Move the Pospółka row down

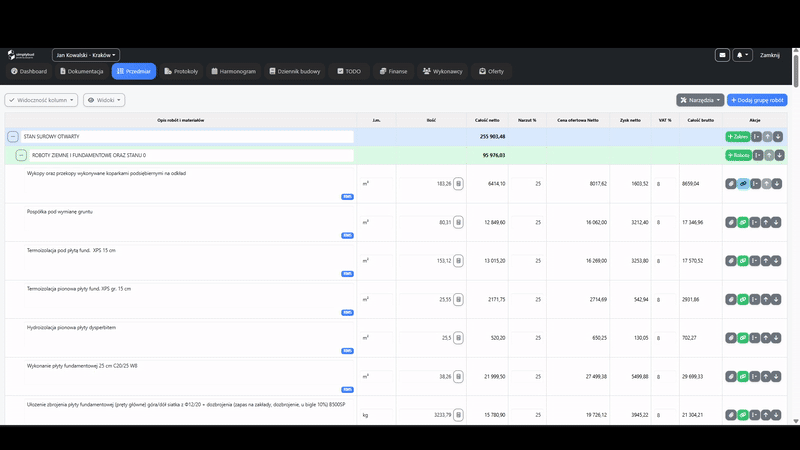pyautogui.click(x=776, y=222)
